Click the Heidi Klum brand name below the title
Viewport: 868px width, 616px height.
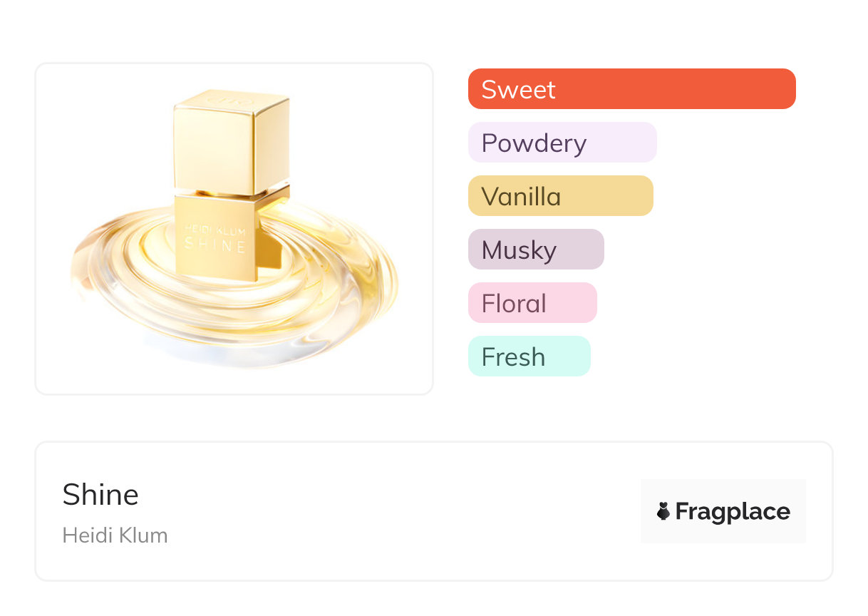[115, 535]
